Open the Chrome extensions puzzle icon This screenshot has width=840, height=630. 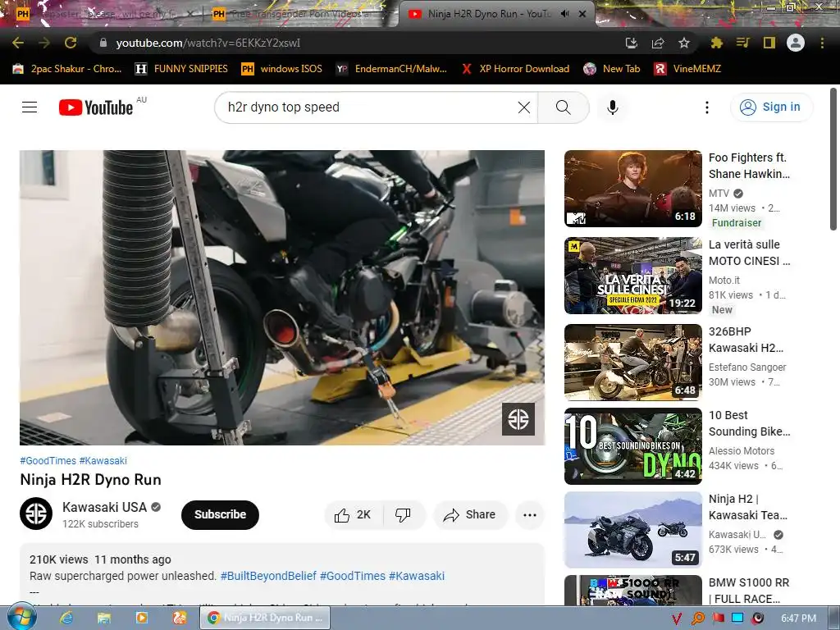click(716, 43)
